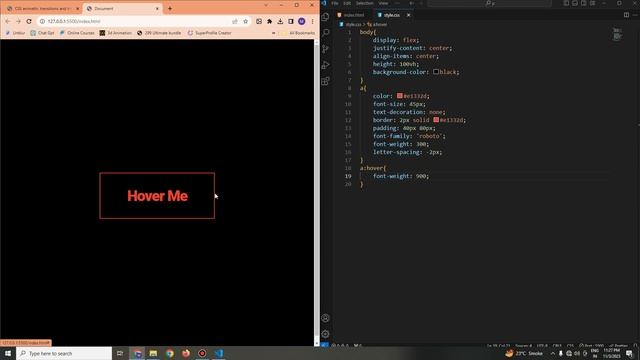Open the Source Control view
Image resolution: width=640 pixels, height=360 pixels.
[x=325, y=49]
